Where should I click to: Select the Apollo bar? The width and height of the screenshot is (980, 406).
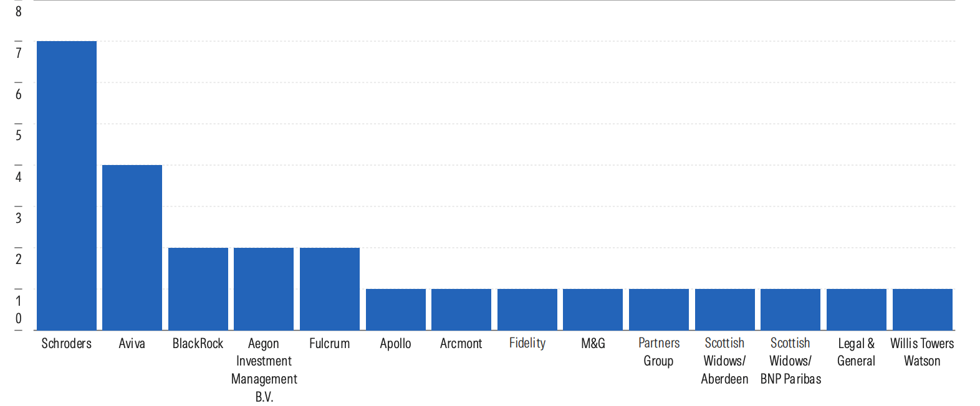pyautogui.click(x=396, y=309)
